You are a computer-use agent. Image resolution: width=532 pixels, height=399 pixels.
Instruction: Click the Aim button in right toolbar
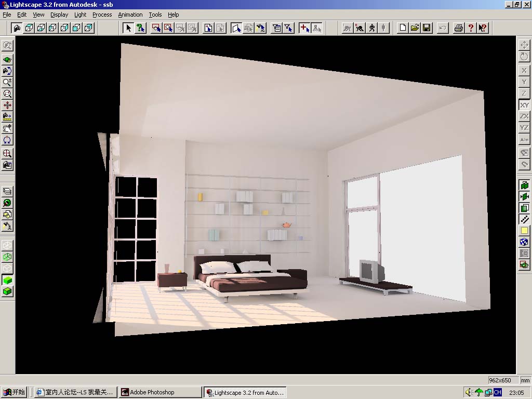click(x=524, y=139)
